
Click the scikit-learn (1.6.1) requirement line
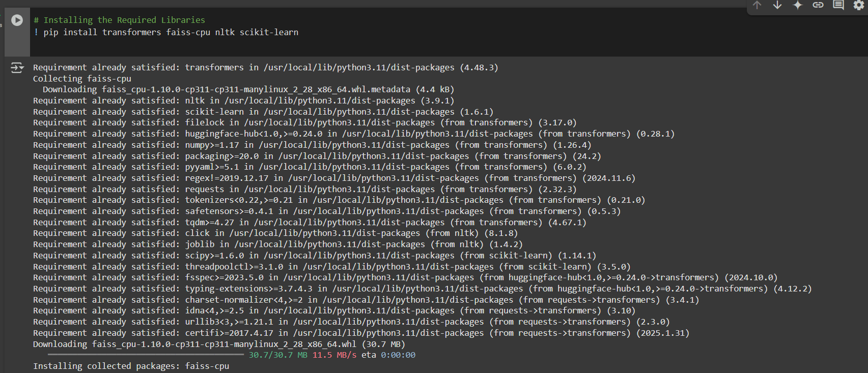click(x=263, y=112)
